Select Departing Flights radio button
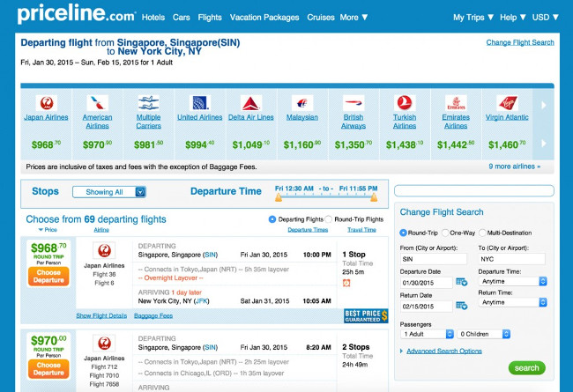Viewport: 573px width, 392px height. pyautogui.click(x=272, y=219)
